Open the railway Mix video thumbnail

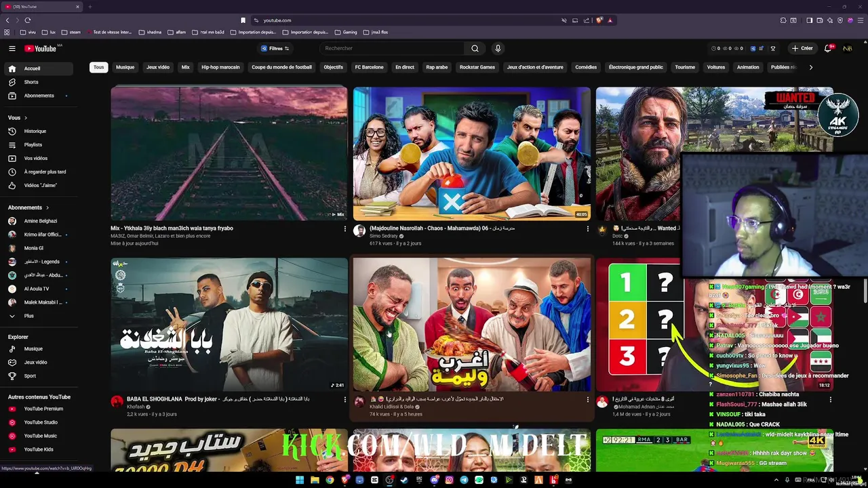click(x=229, y=153)
